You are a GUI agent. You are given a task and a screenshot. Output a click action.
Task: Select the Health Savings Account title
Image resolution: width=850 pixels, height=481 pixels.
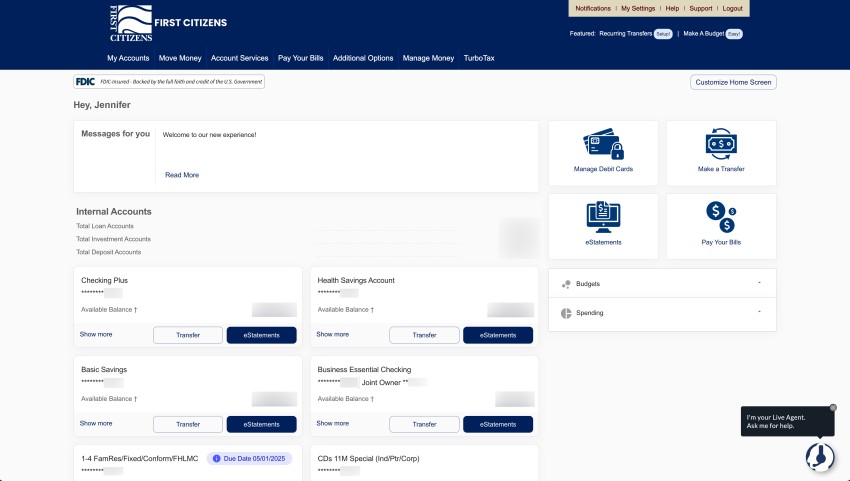click(356, 280)
